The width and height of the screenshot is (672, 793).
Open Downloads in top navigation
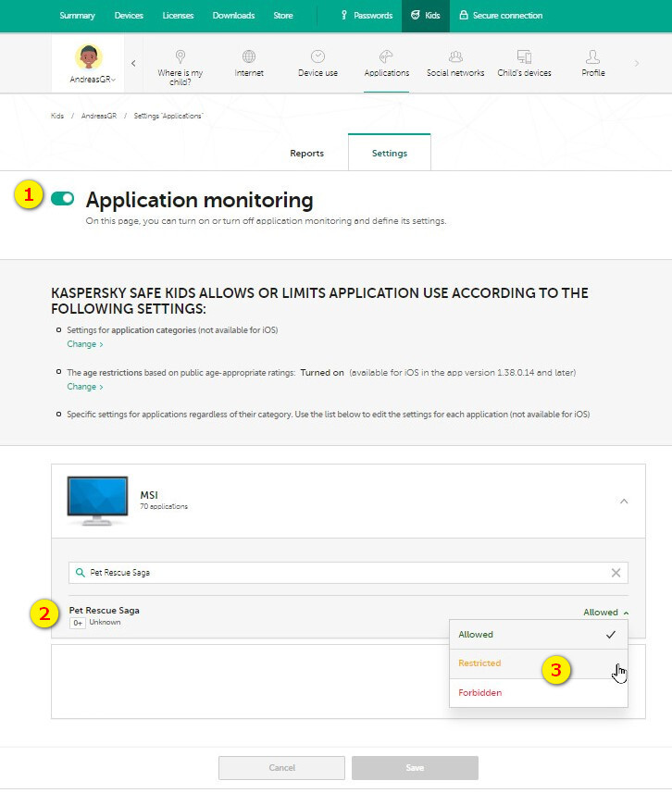tap(233, 16)
